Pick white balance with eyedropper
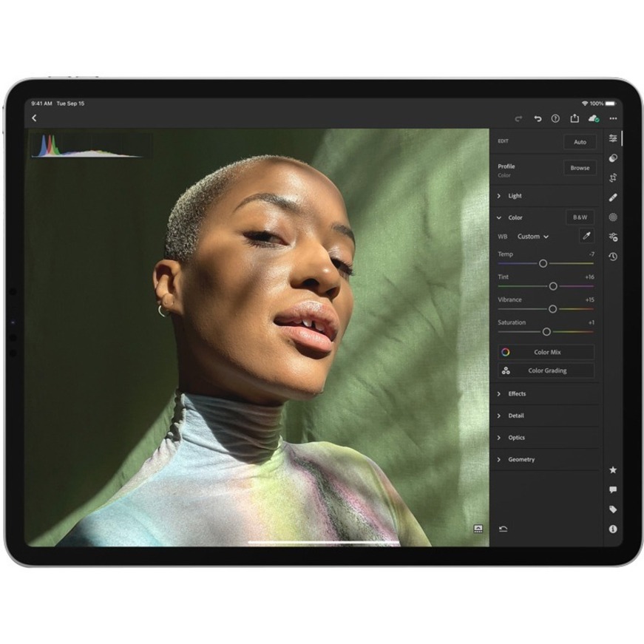644x644 pixels. pos(585,236)
